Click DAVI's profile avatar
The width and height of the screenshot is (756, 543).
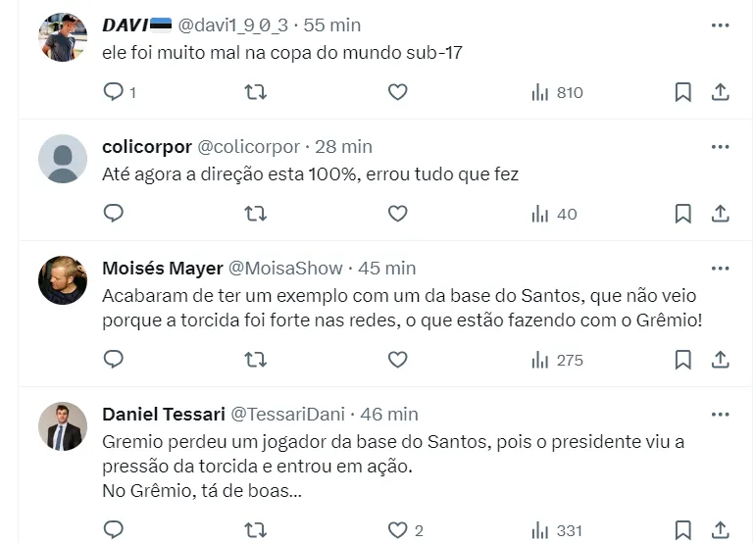coord(63,38)
